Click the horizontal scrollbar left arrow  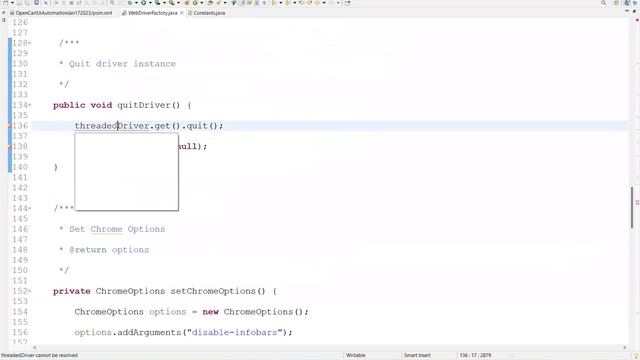(35, 348)
